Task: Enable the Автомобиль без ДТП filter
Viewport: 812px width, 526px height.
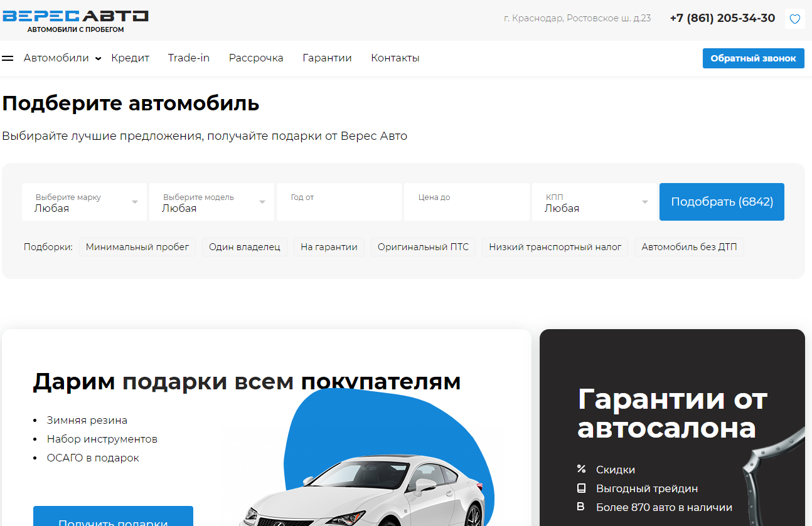Action: [688, 246]
